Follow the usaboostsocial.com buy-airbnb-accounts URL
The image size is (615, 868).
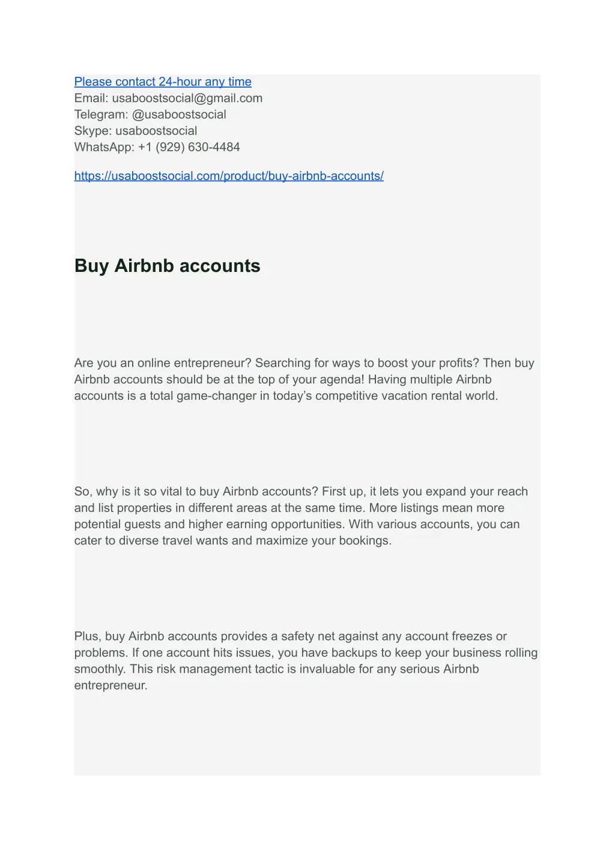(229, 176)
